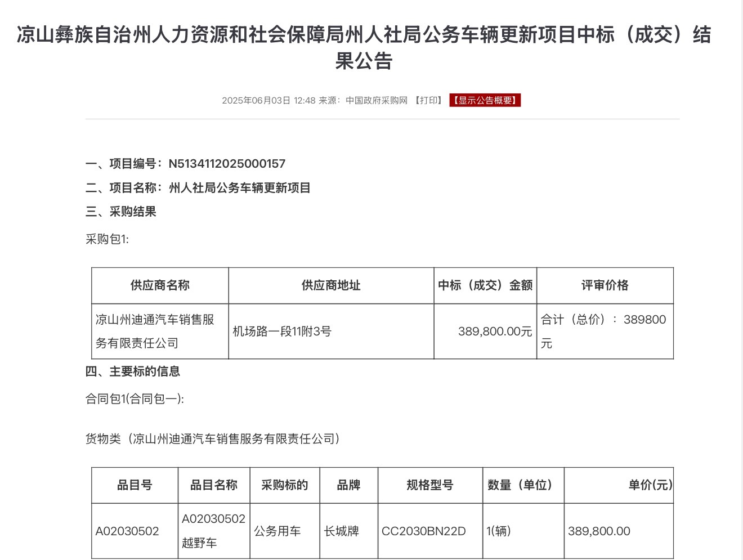The image size is (743, 560).
Task: Click the publish date 2025年06月03日 12:48
Action: coord(268,100)
